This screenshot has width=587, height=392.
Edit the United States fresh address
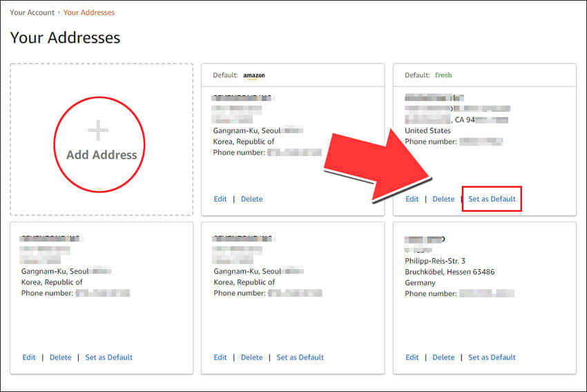412,199
